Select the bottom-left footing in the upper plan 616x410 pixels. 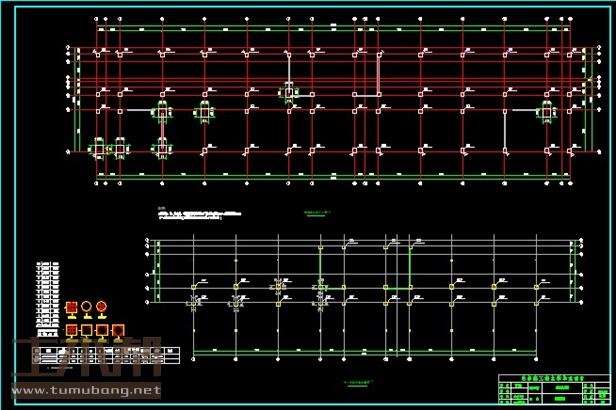(x=99, y=150)
